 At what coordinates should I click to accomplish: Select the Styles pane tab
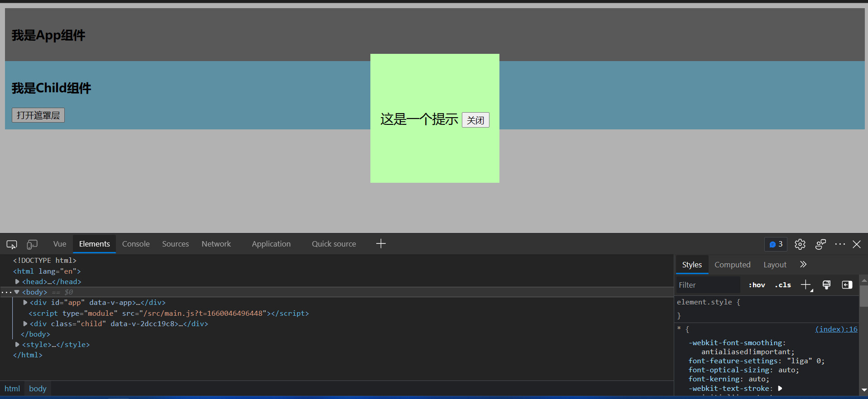click(x=692, y=265)
